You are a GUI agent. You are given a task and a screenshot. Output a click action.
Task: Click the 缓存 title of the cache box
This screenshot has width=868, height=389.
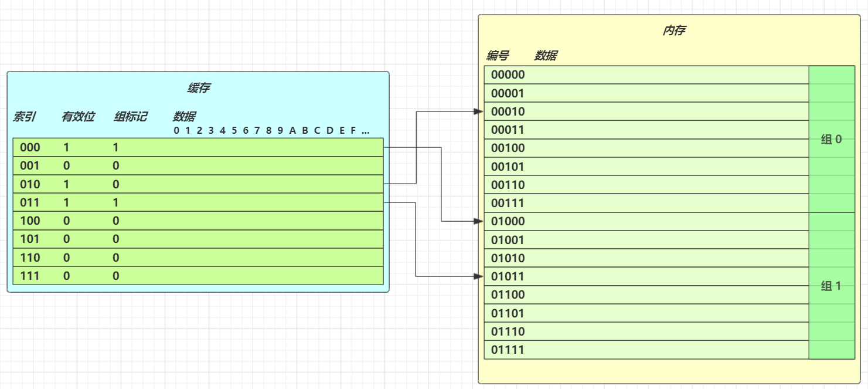[x=198, y=88]
